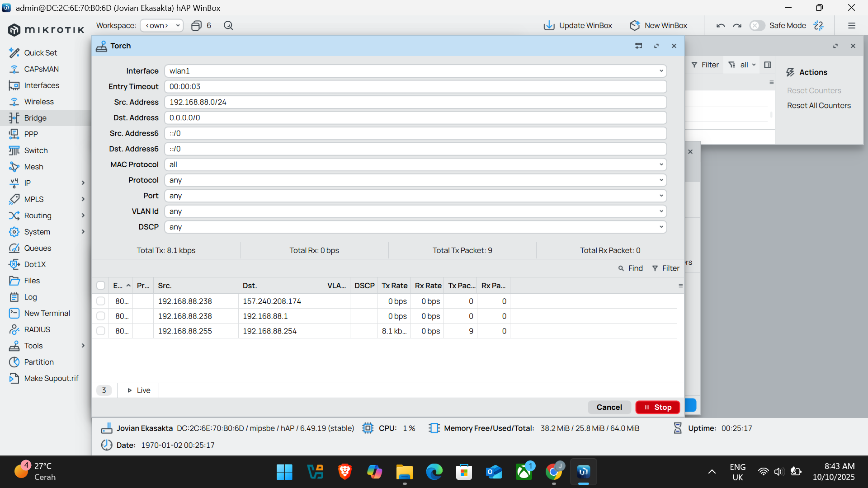This screenshot has height=488, width=868.
Task: Expand the Routing submenu
Action: point(83,216)
